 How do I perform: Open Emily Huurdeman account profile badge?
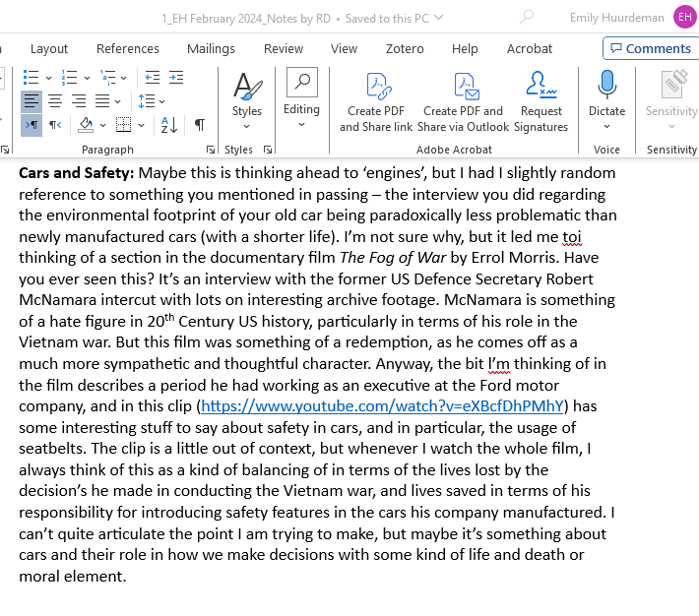click(x=683, y=17)
